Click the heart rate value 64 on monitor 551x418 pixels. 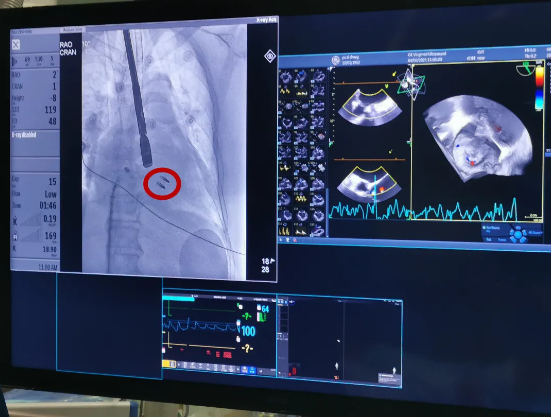(x=265, y=309)
